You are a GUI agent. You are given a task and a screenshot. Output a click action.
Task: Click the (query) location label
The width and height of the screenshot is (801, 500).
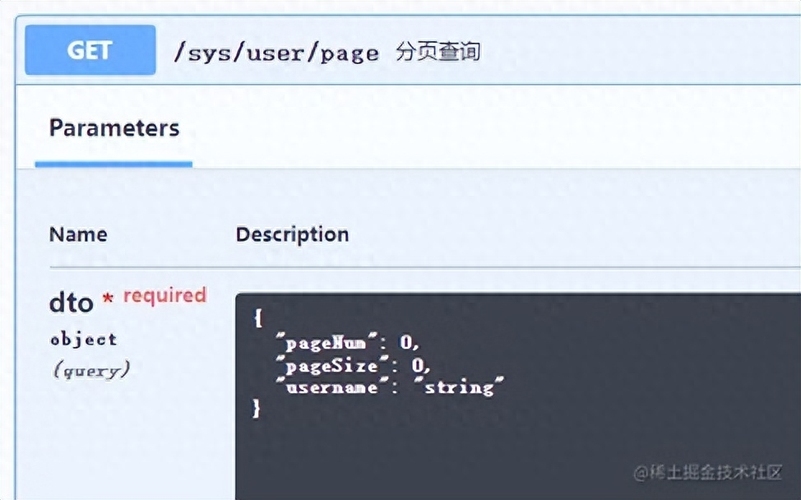[x=91, y=370]
